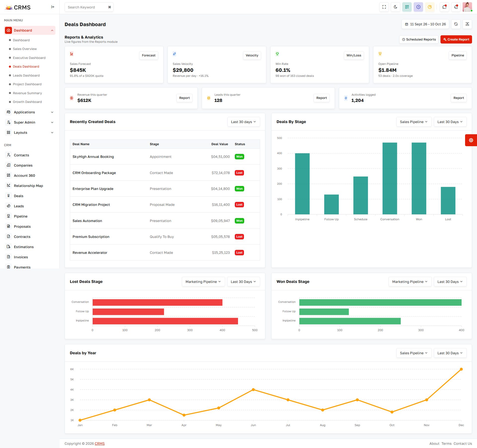Open Report for Activities logged
477x448 pixels.
[x=459, y=98]
